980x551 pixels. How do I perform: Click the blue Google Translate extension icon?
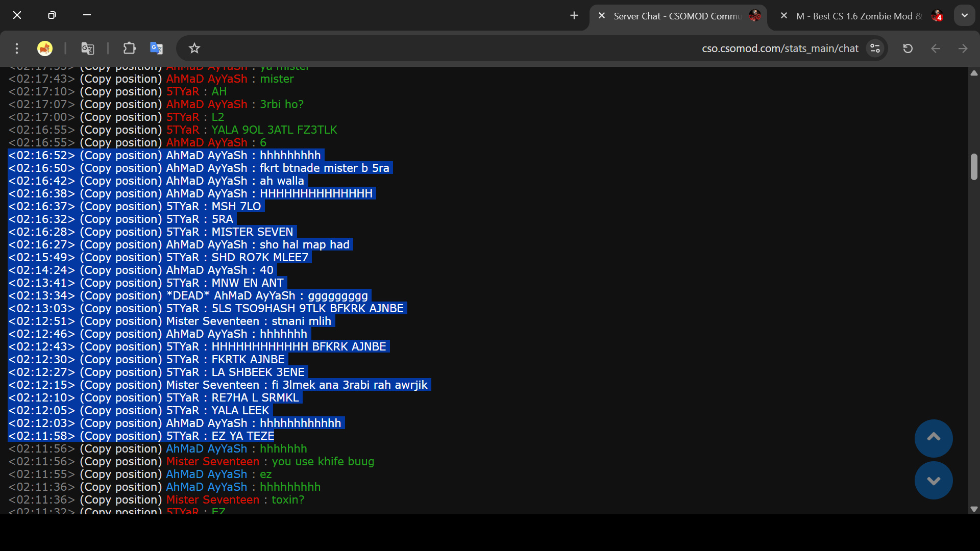pos(156,48)
